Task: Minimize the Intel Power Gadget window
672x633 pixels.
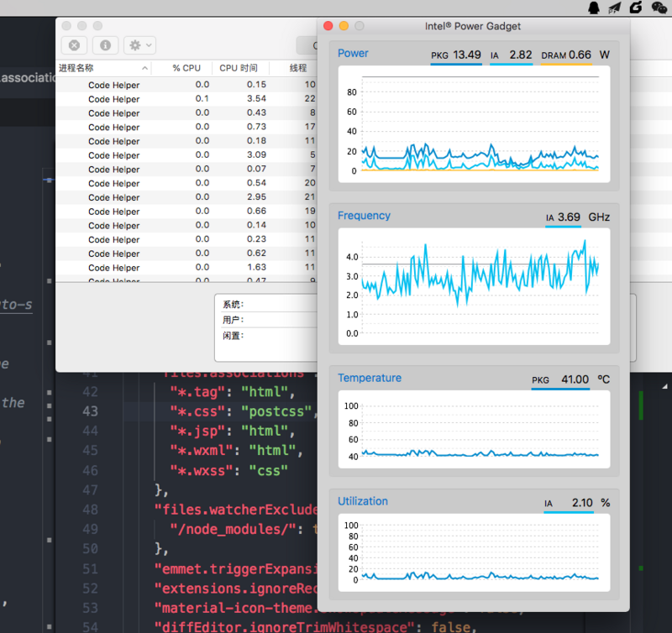Action: tap(344, 26)
